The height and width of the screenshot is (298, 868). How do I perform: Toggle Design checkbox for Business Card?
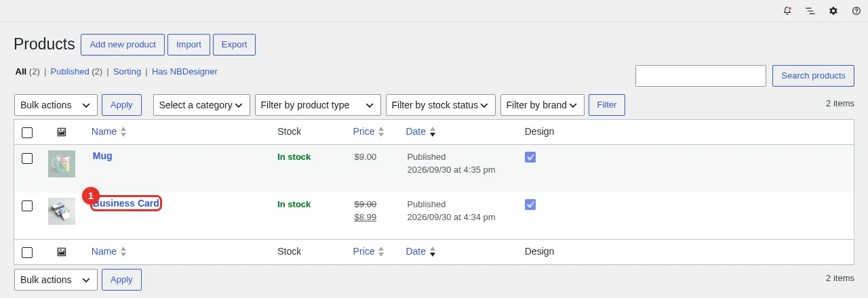(530, 205)
